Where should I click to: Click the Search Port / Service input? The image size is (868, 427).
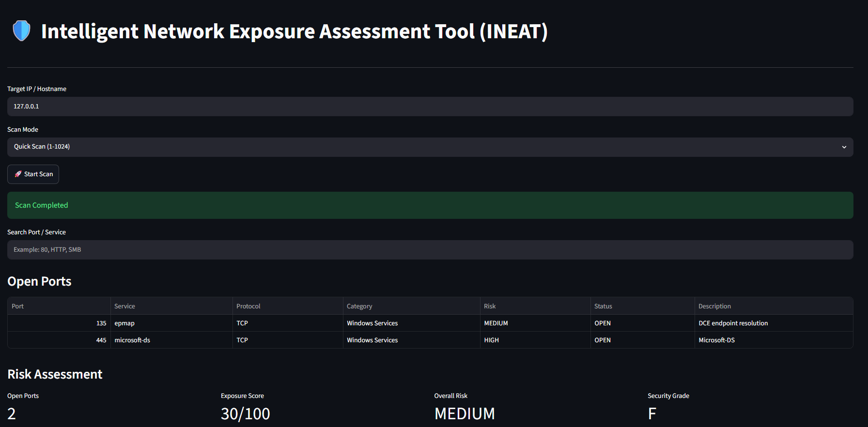430,250
